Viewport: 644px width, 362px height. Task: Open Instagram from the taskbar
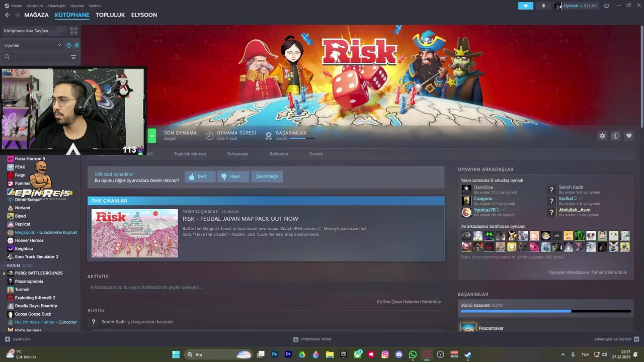click(385, 354)
